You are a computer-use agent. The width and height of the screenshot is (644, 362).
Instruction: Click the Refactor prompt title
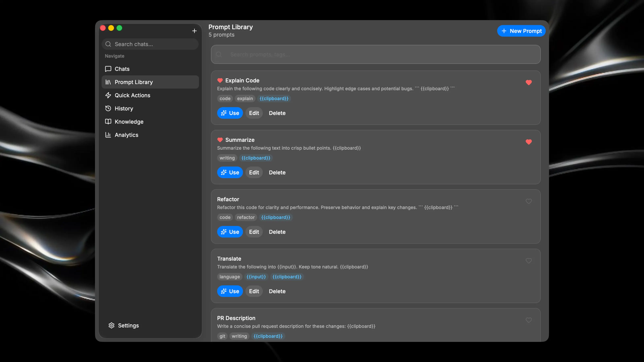(x=228, y=199)
